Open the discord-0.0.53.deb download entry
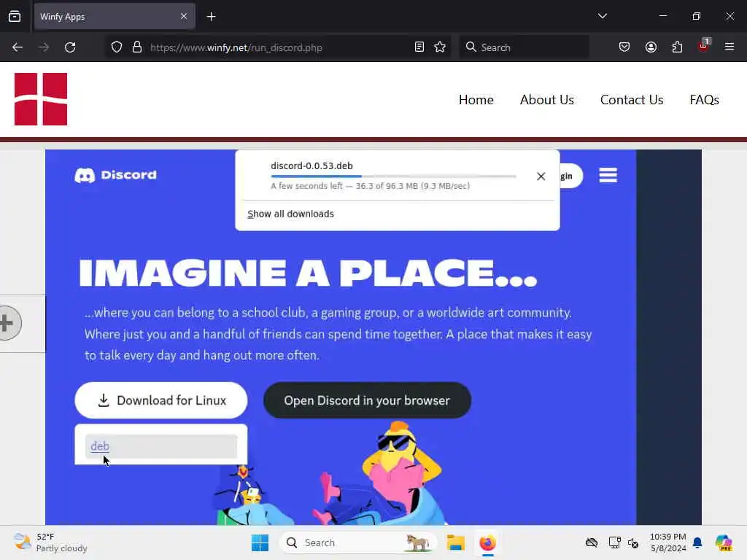 (x=393, y=175)
